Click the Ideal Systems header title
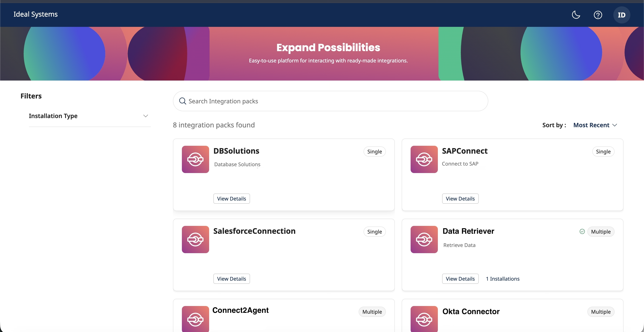The width and height of the screenshot is (644, 332). click(x=36, y=14)
